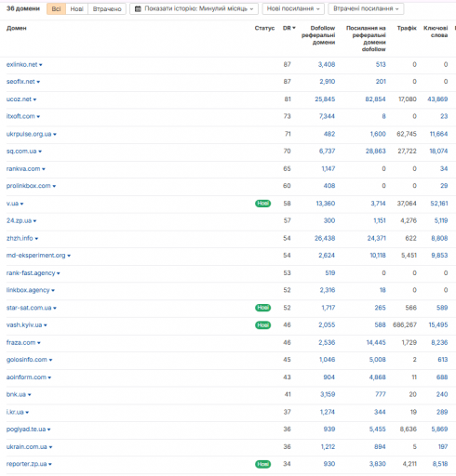Open the ukrain.com.ua domain link

[x=27, y=447]
